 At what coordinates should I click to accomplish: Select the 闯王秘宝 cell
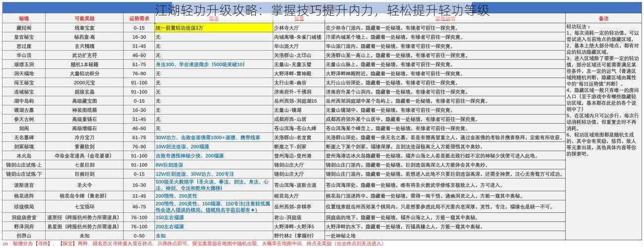[24, 82]
